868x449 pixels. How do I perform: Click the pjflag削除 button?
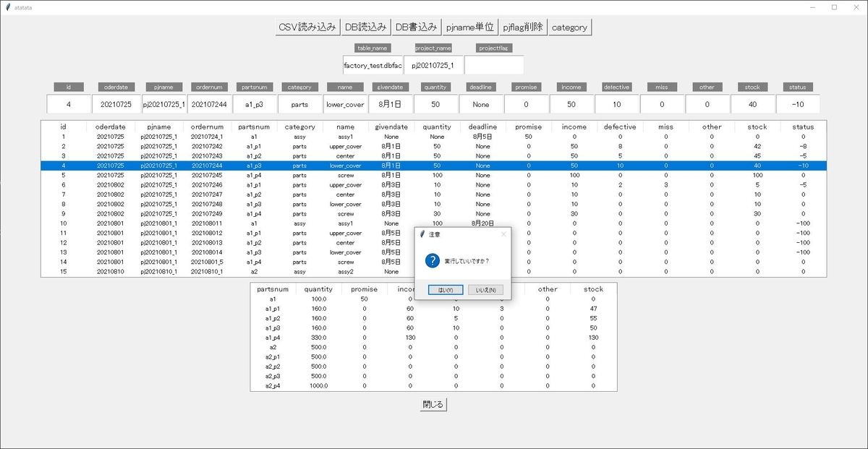(524, 27)
